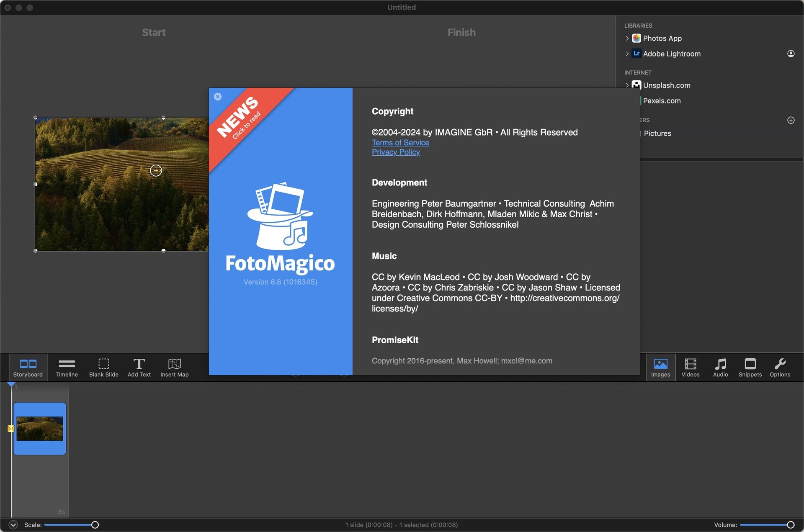Click left-middle resize handle of image

click(x=36, y=184)
